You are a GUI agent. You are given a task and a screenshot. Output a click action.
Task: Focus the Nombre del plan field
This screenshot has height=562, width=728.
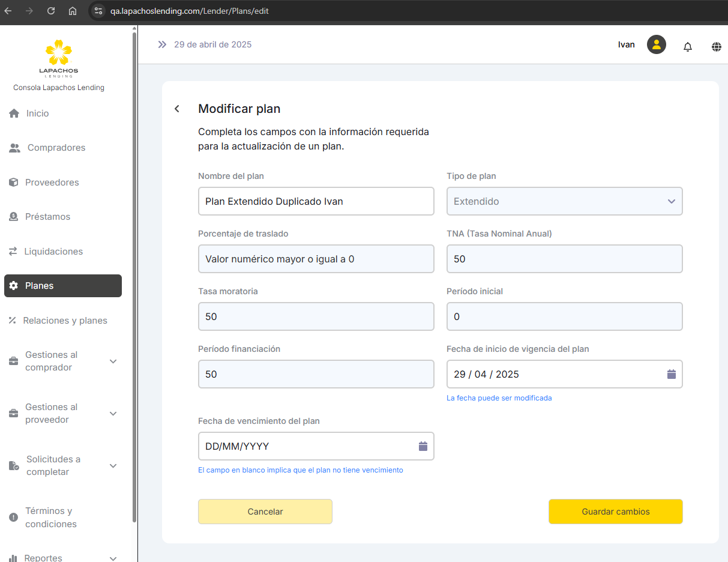(x=316, y=201)
